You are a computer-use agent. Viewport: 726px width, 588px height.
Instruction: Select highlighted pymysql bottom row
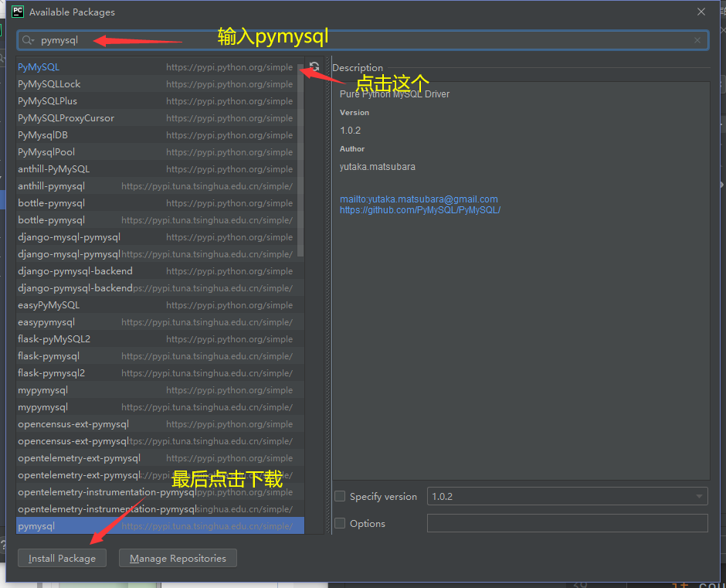click(x=160, y=526)
